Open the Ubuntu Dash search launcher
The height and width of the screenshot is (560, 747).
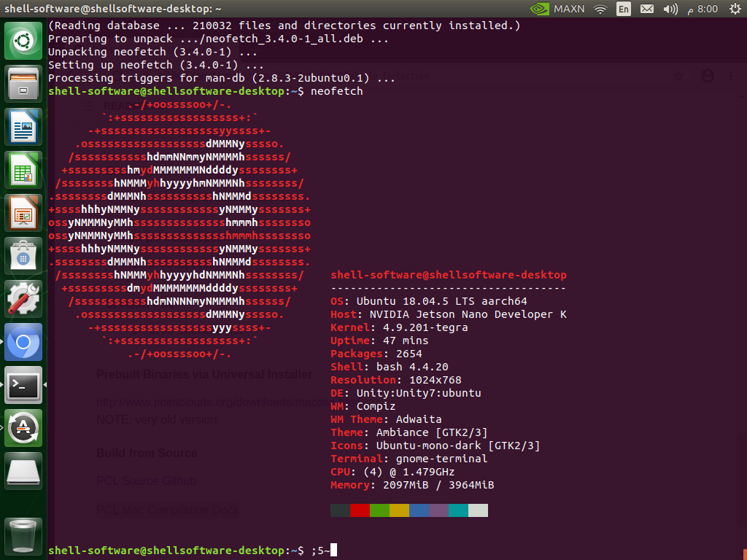coord(23,41)
